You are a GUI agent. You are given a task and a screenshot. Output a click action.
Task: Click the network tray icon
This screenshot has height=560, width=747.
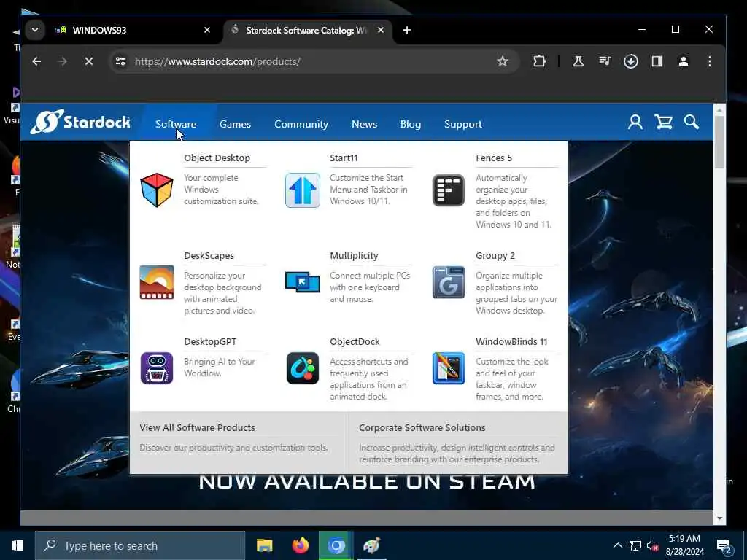pos(635,545)
